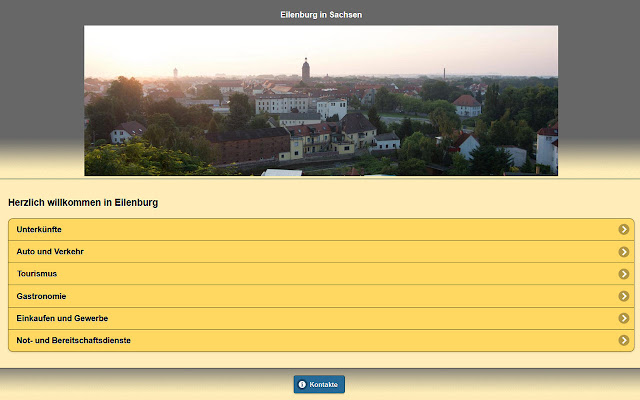The width and height of the screenshot is (640, 400).
Task: Open Not- und Bereitschaftsdienste entry
Action: 321,340
